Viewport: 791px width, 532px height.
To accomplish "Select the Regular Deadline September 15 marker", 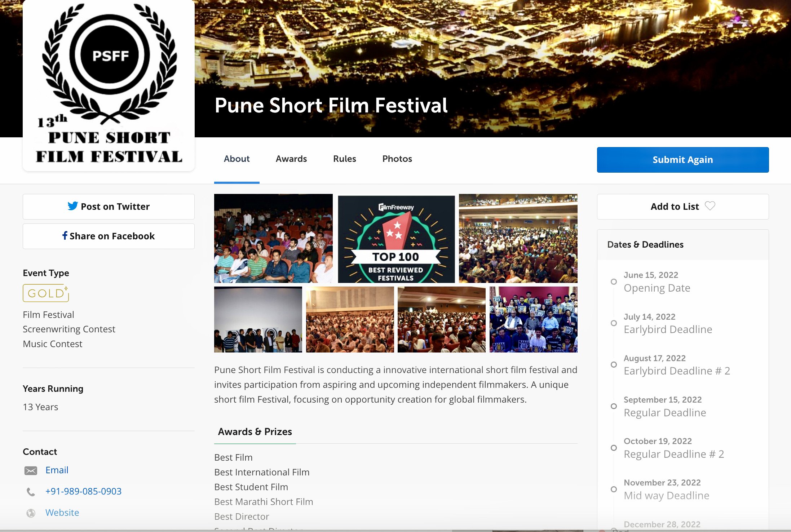I will (x=614, y=406).
